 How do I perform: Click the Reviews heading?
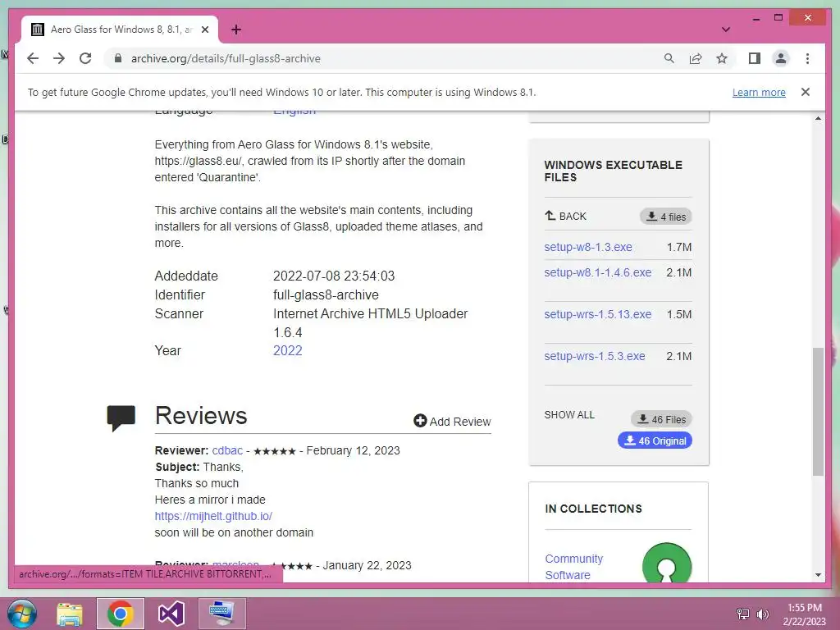point(201,416)
